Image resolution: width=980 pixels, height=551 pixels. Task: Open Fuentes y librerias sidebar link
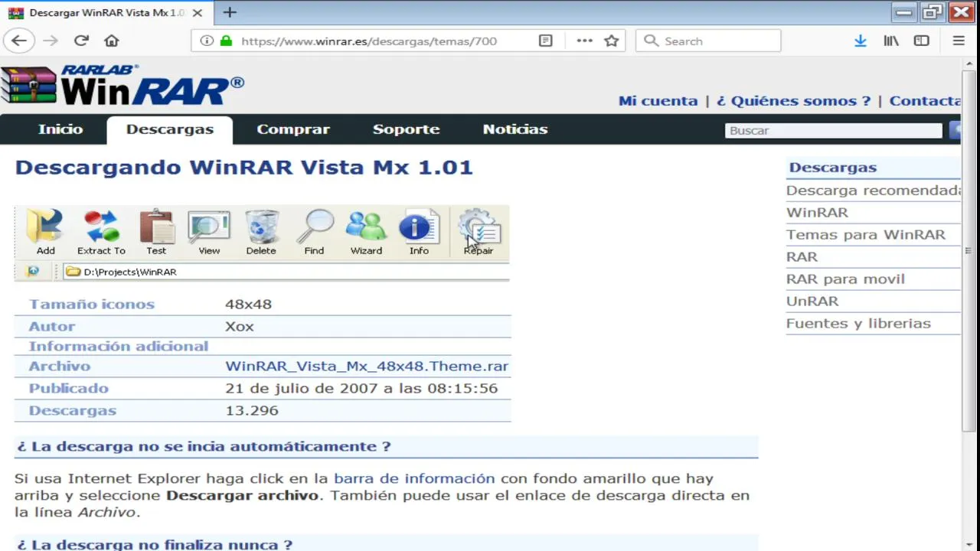pyautogui.click(x=858, y=324)
